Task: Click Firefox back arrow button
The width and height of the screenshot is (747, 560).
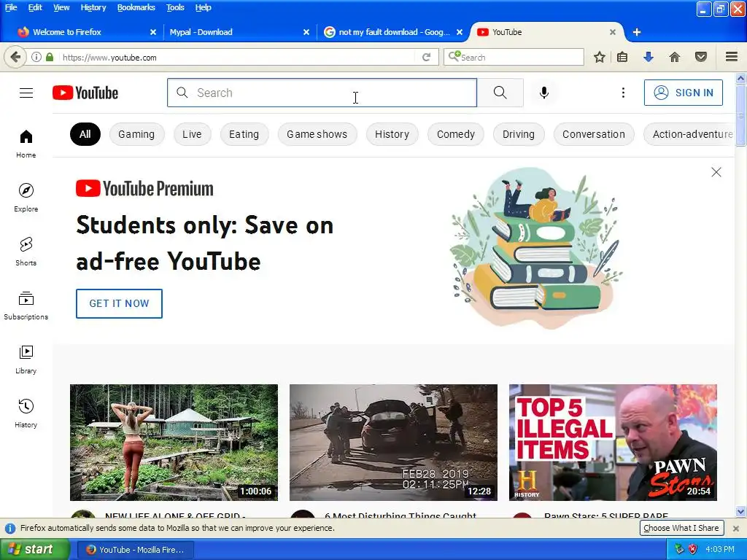Action: click(15, 57)
